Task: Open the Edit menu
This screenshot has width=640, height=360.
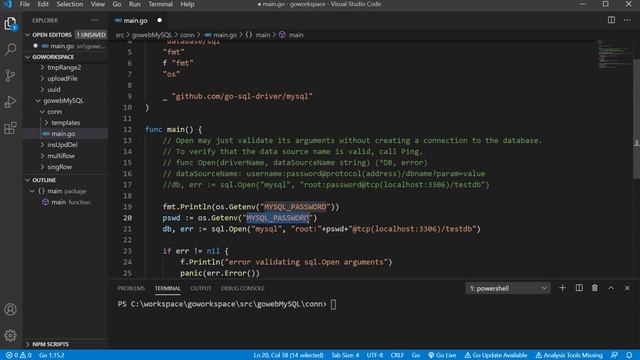Action: click(43, 4)
